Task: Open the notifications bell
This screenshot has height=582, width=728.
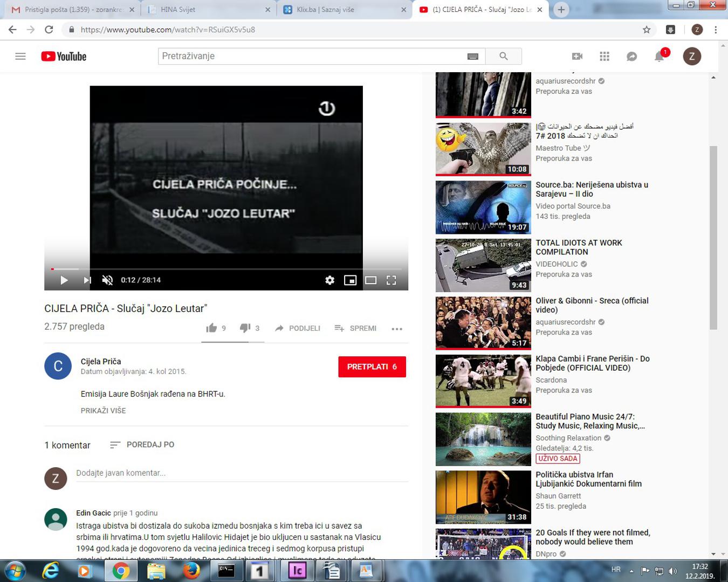Action: [x=659, y=57]
